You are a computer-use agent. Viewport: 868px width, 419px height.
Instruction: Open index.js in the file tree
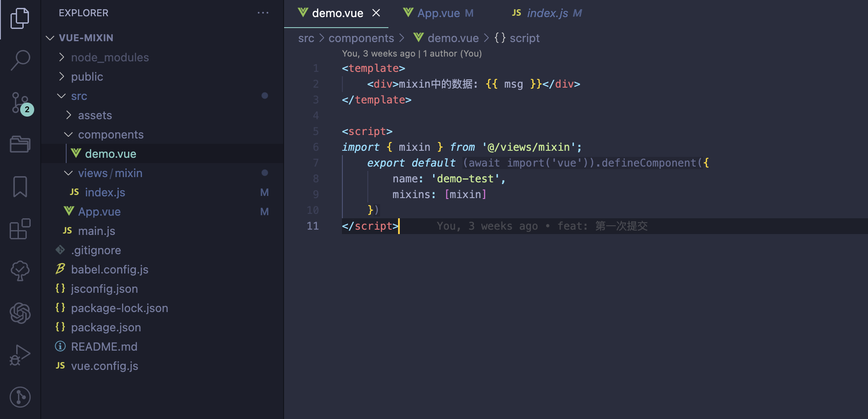[162, 192]
